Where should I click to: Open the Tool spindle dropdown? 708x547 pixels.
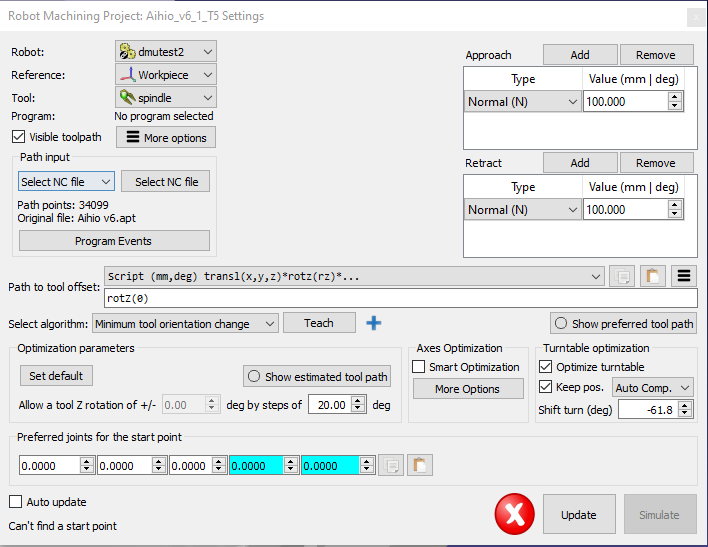166,97
